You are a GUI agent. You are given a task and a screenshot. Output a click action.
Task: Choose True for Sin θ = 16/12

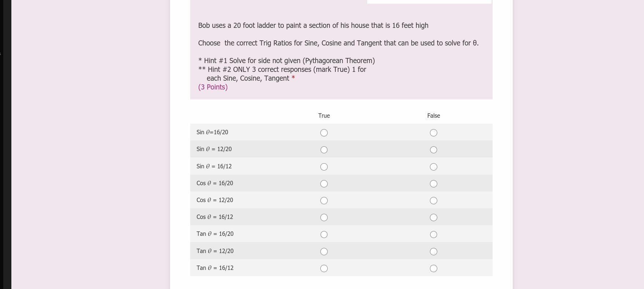click(324, 167)
